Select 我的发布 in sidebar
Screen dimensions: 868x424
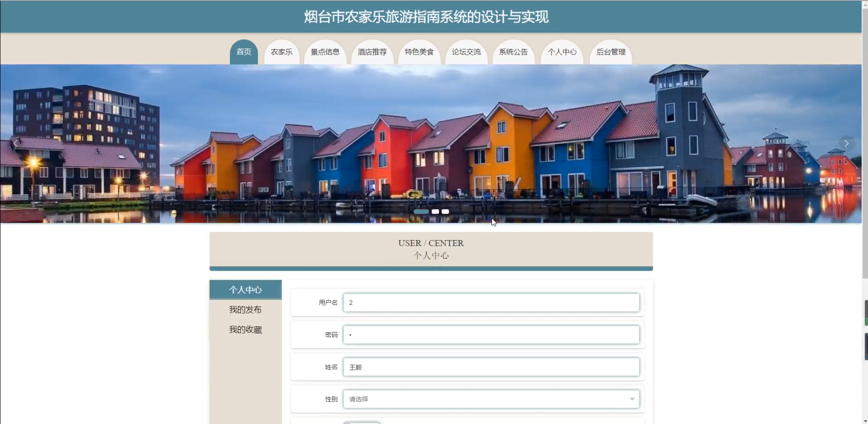[x=245, y=309]
